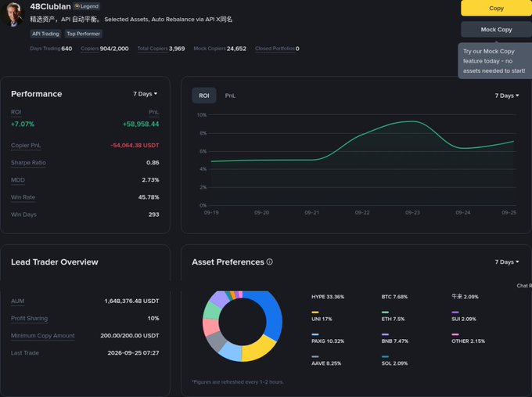
Task: Open the Chat Room side tab
Action: 524,286
